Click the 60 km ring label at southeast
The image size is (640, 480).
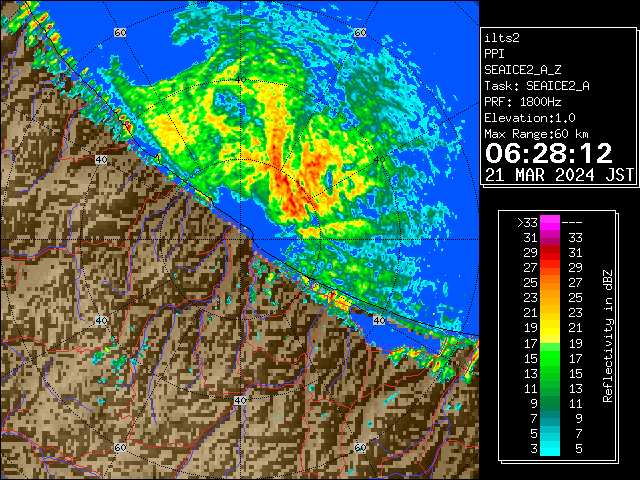coord(360,447)
